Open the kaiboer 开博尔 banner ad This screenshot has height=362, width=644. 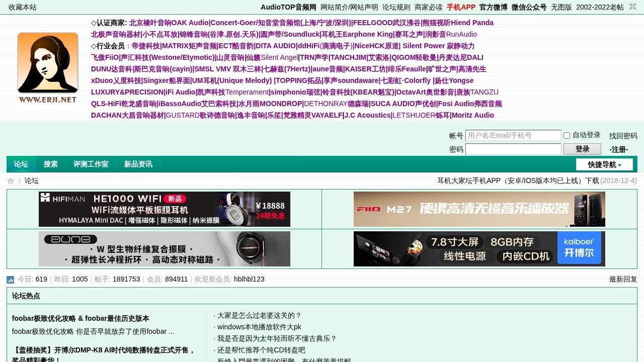click(x=479, y=249)
